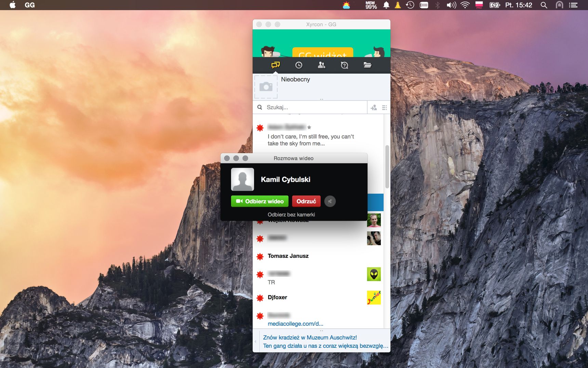Click the Wi-Fi status icon
The width and height of the screenshot is (588, 368).
(465, 5)
